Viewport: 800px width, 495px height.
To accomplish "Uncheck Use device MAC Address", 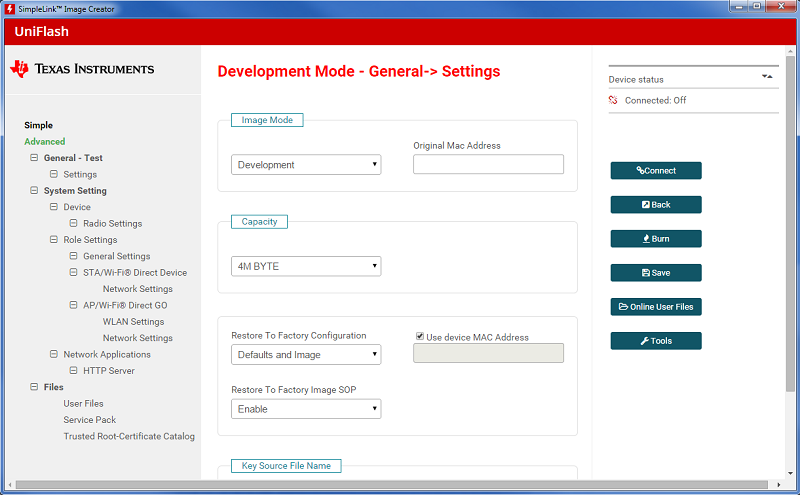I will click(x=419, y=337).
